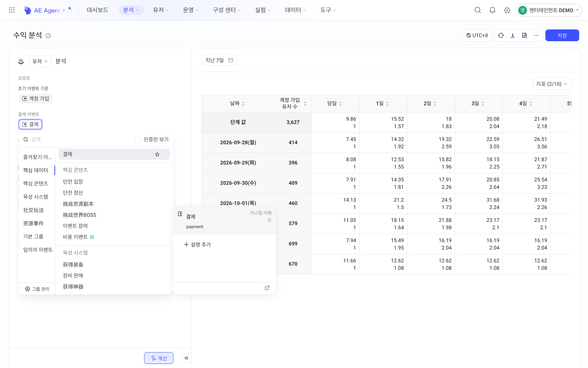Image resolution: width=588 pixels, height=368 pixels.
Task: Open the 실험 navigation menu
Action: [263, 10]
